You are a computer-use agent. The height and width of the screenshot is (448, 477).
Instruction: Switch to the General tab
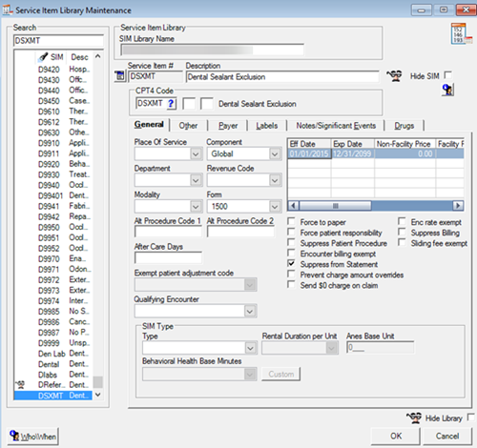pos(149,125)
